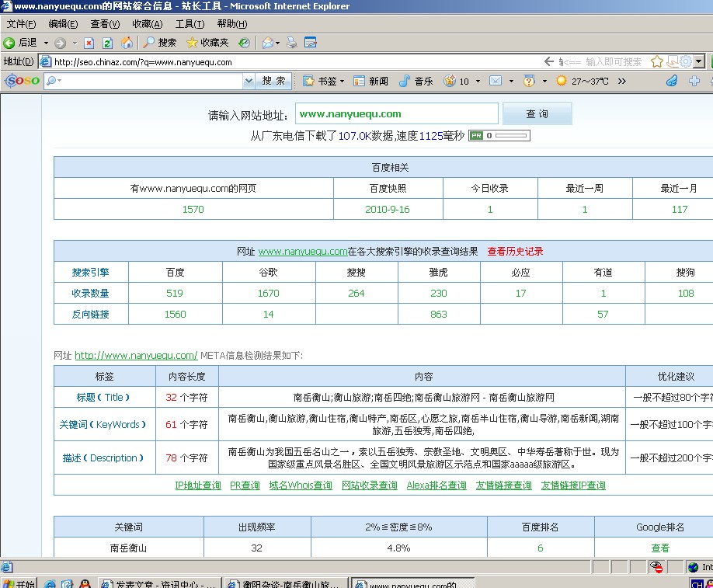The width and height of the screenshot is (713, 588).
Task: Click the 查询 query button
Action: pyautogui.click(x=537, y=113)
